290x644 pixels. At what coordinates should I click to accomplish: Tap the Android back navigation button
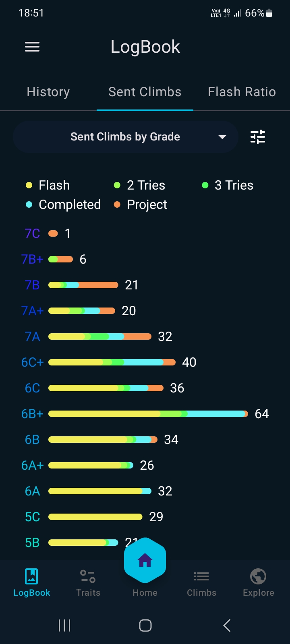(x=227, y=625)
